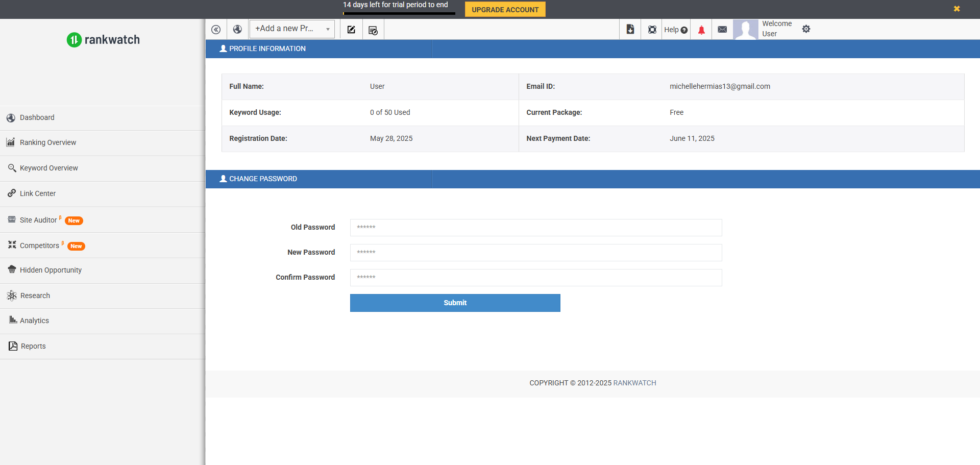980x465 pixels.
Task: Open Site Auditor from sidebar
Action: pyautogui.click(x=38, y=220)
